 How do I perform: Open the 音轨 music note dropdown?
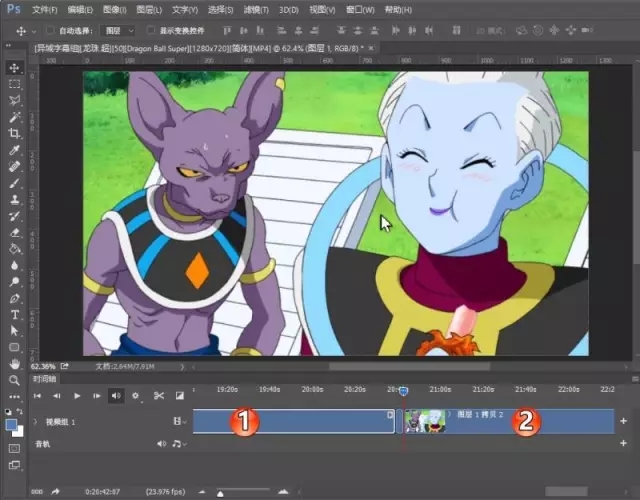click(x=179, y=444)
